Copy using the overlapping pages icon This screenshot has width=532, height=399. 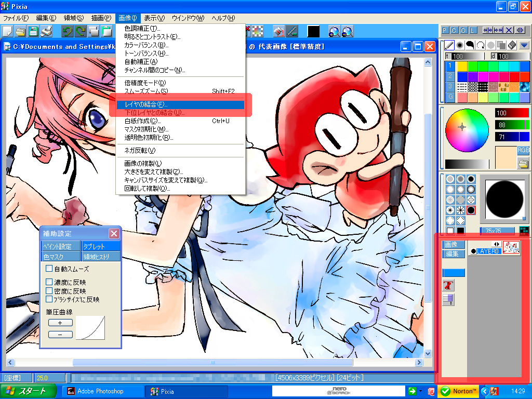tap(94, 32)
